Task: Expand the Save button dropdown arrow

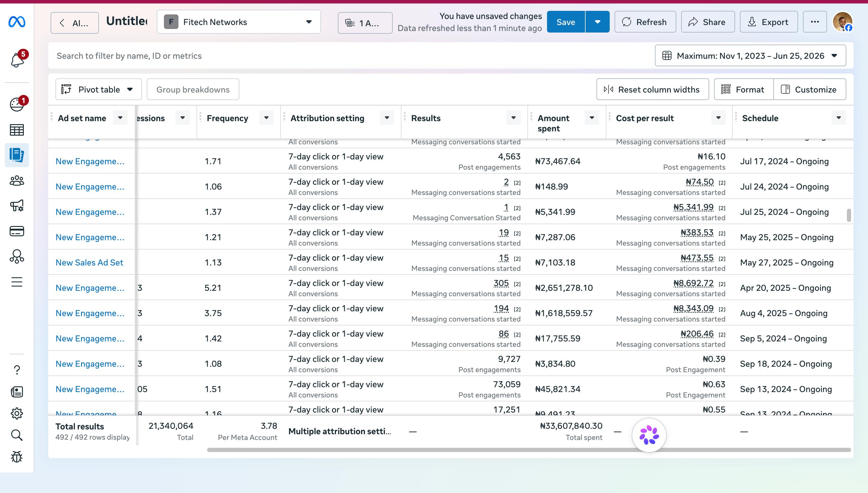Action: (x=598, y=22)
